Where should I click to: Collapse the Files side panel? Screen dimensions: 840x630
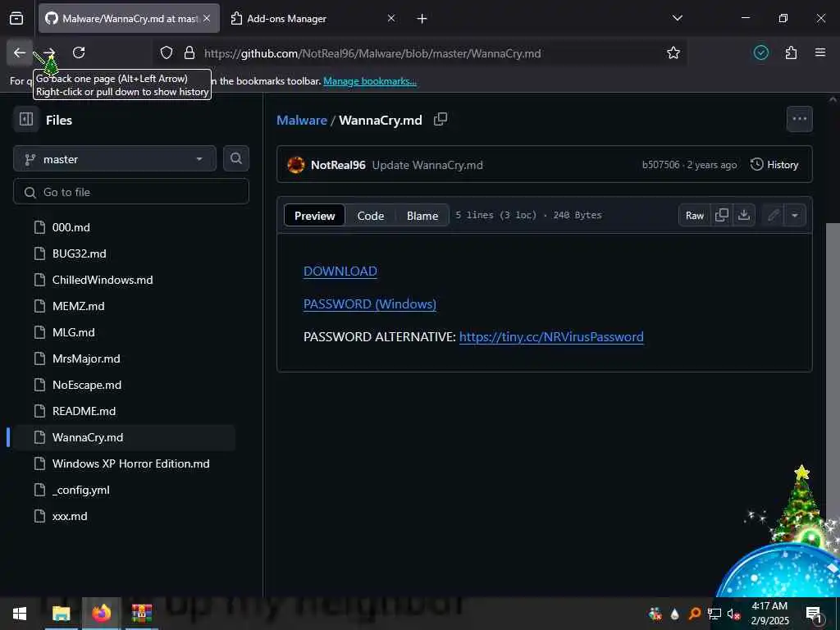click(x=25, y=119)
